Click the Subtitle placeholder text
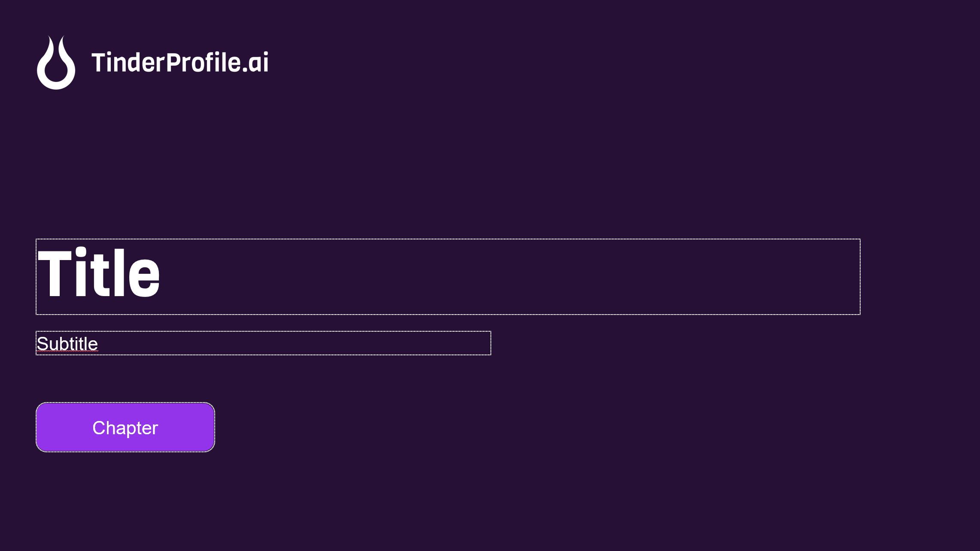This screenshot has width=980, height=551. (67, 344)
